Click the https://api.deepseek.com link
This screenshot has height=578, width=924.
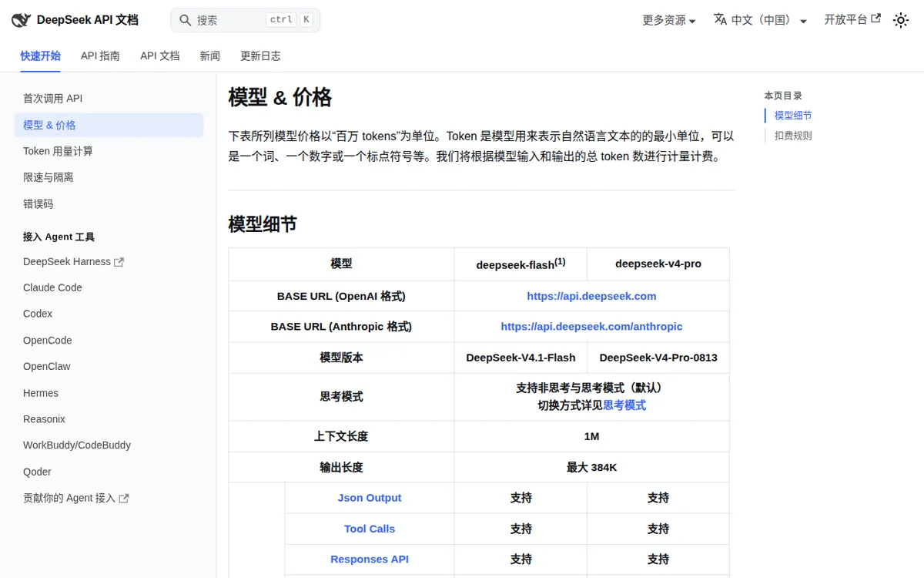click(x=591, y=296)
